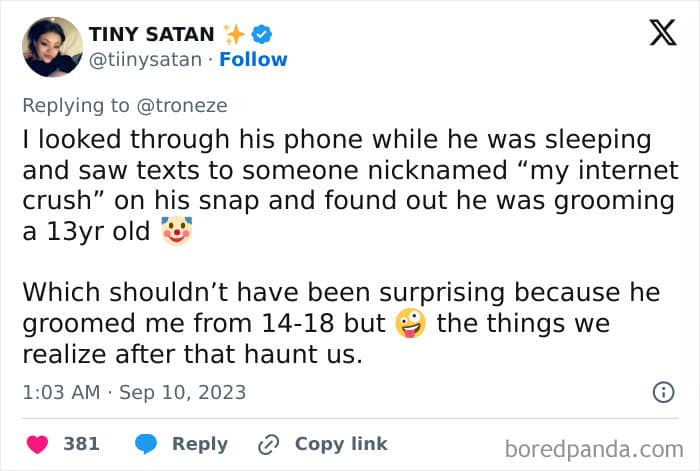Click the 381 likes count

point(81,444)
